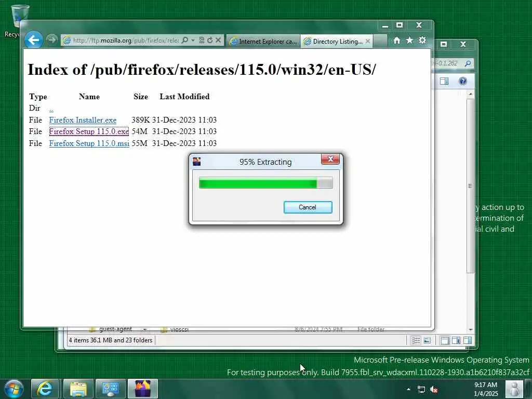Click the Explorer window vertical scrollbar
This screenshot has height=399, width=532.
[470, 185]
